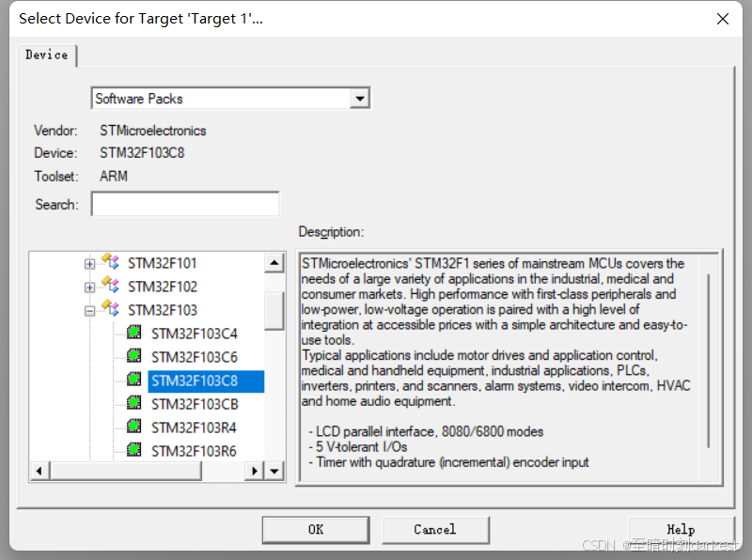Image resolution: width=752 pixels, height=560 pixels.
Task: Select the STM32F102 family label
Action: point(162,287)
